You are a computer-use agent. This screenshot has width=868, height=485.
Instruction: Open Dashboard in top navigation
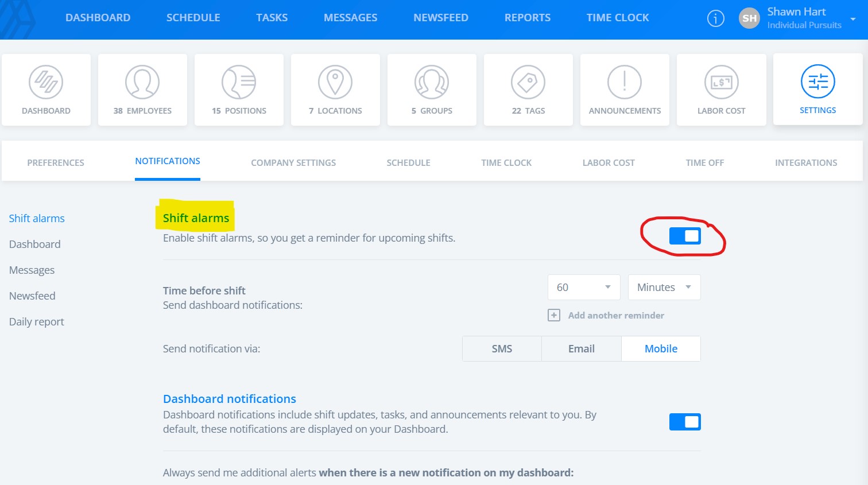pyautogui.click(x=98, y=18)
